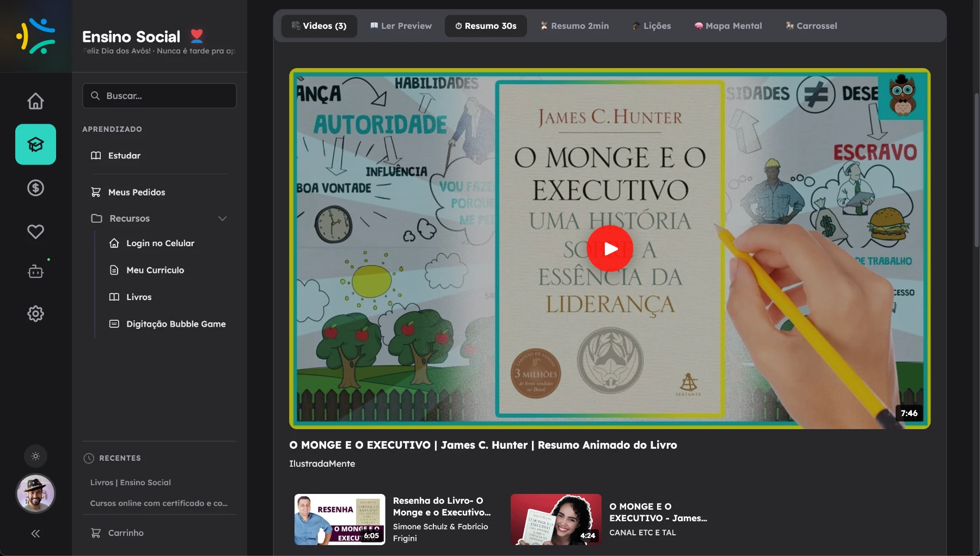The height and width of the screenshot is (556, 980).
Task: Click the IlustradaMente channel name
Action: click(322, 463)
